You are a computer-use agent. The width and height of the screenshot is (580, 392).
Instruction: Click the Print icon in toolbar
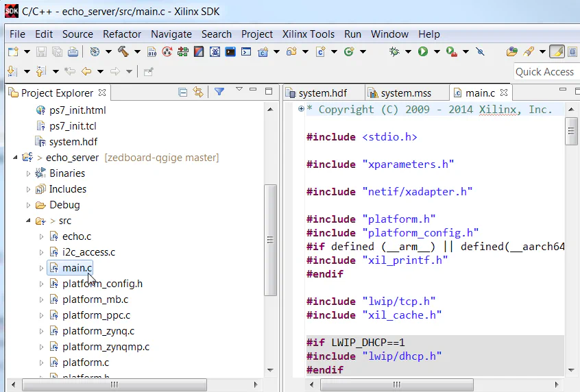click(x=73, y=51)
